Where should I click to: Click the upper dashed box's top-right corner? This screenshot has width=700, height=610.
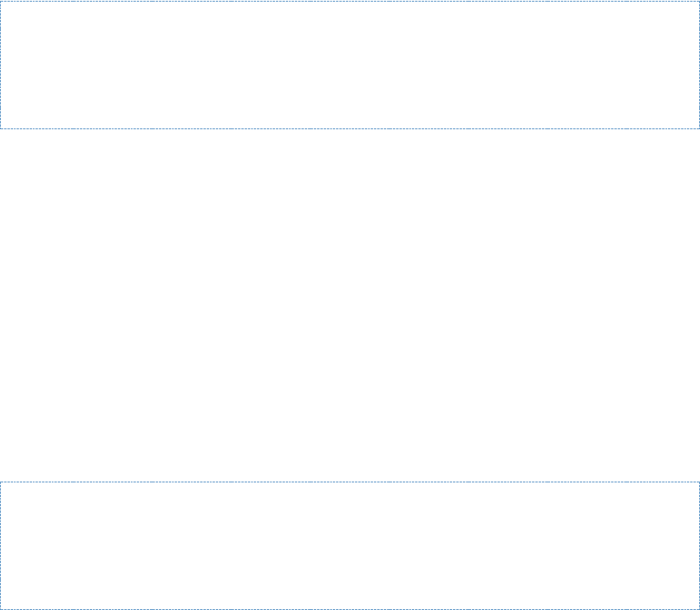click(698, 1)
